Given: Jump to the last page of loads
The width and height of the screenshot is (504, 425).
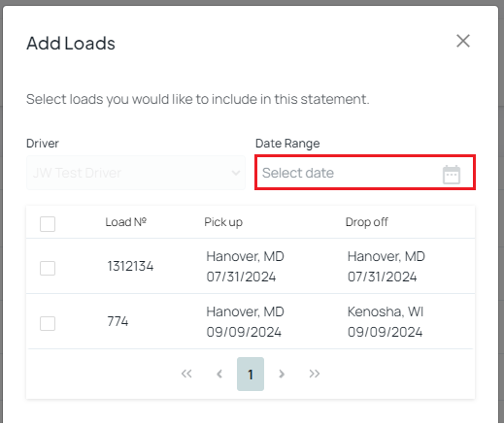Looking at the screenshot, I should tap(315, 374).
